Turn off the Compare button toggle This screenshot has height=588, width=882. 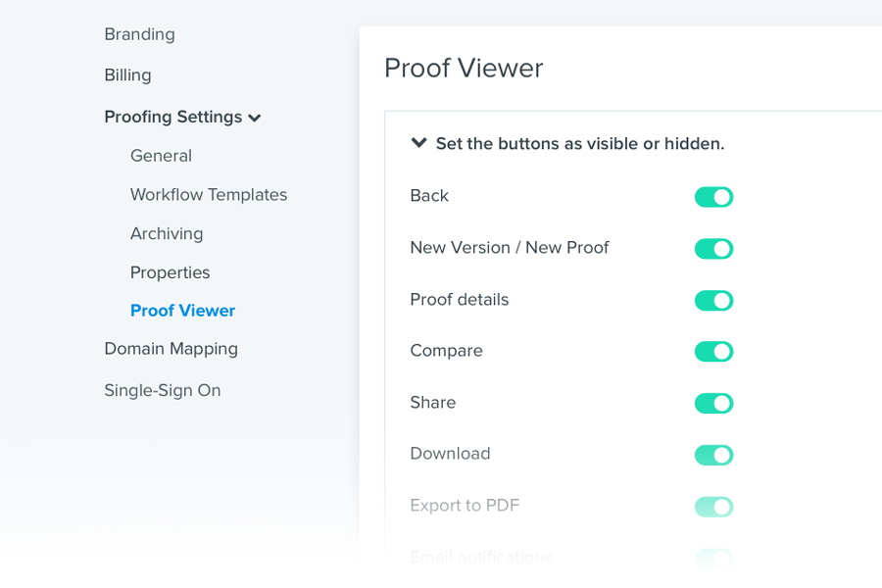(x=713, y=351)
